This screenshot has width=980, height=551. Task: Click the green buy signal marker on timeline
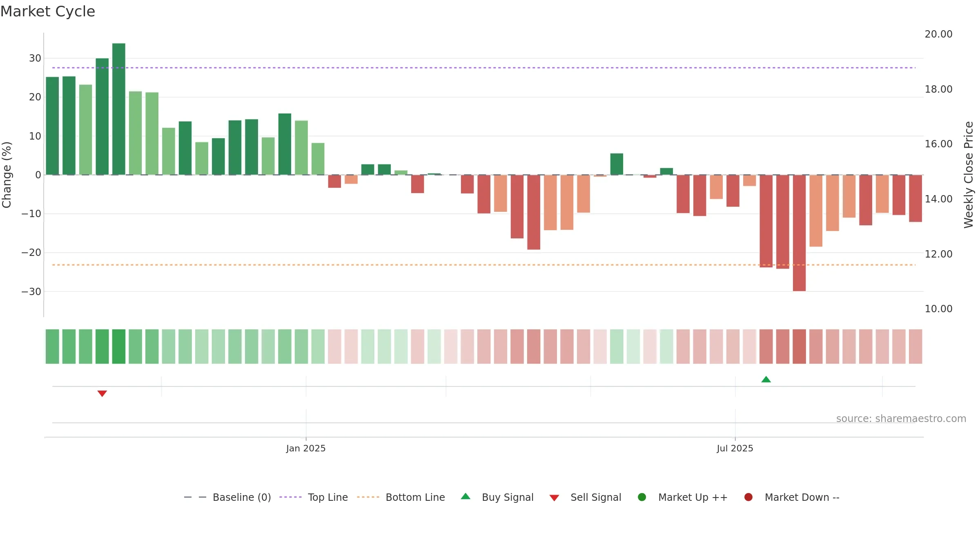[x=766, y=380]
